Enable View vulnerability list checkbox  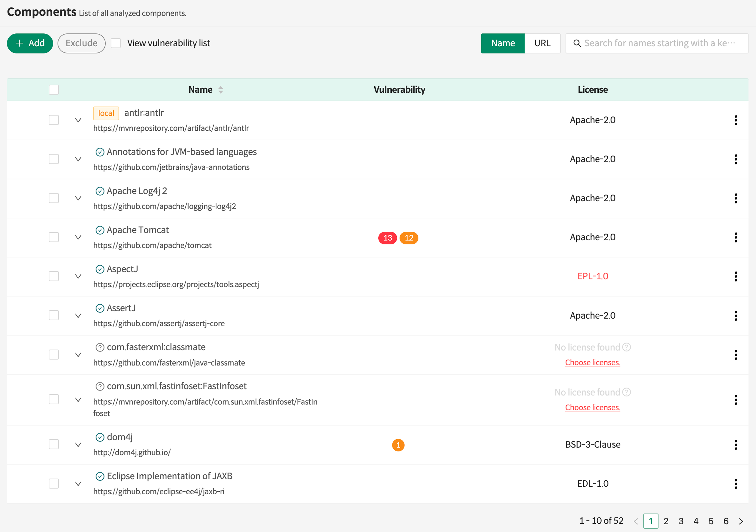pos(116,43)
